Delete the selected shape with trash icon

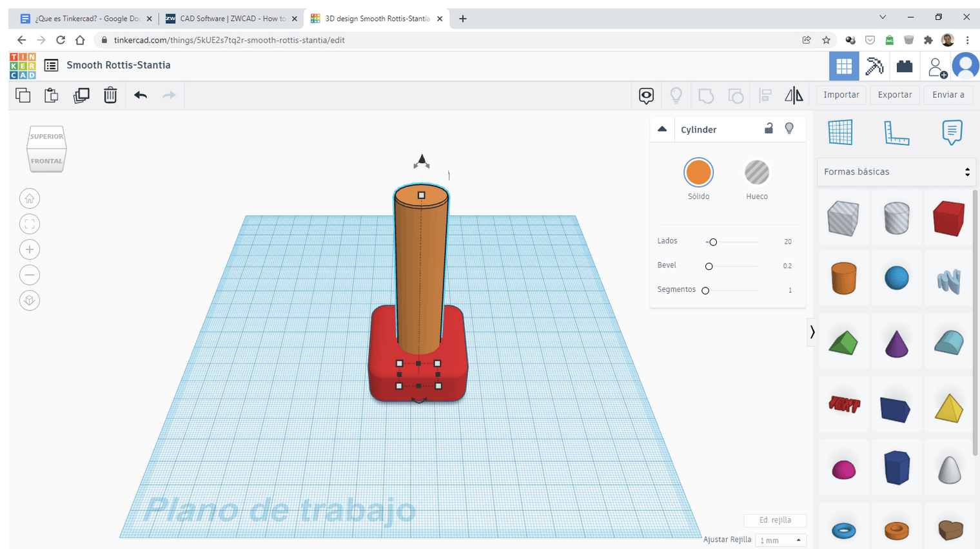110,95
